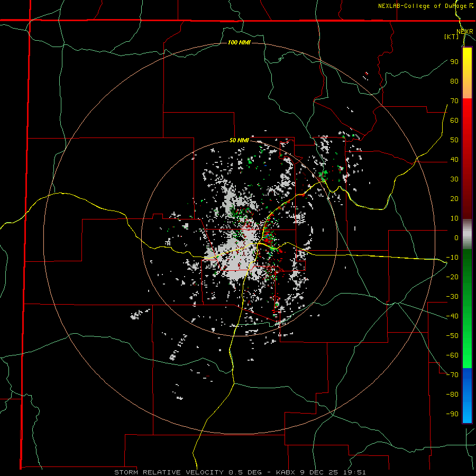
Task: Click the -60 value on the velocity scale
Action: point(452,355)
